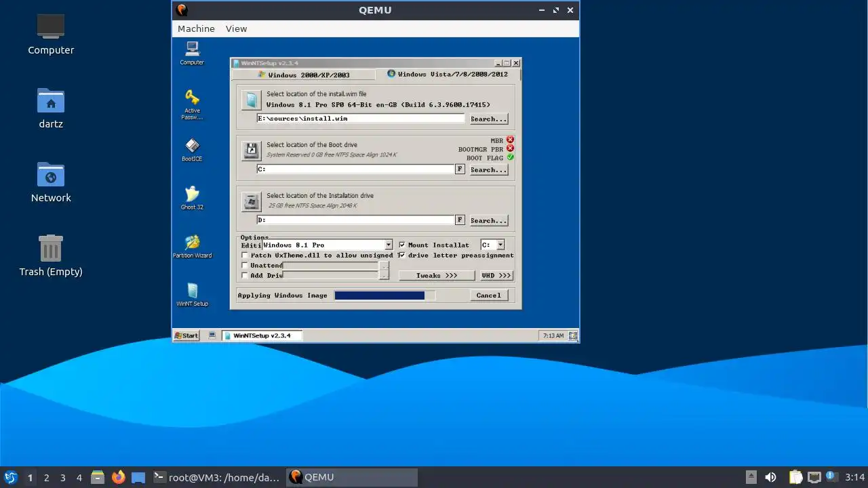Screen dimensions: 868x488
Task: Open the C: mount drive letter dropdown
Action: click(500, 245)
